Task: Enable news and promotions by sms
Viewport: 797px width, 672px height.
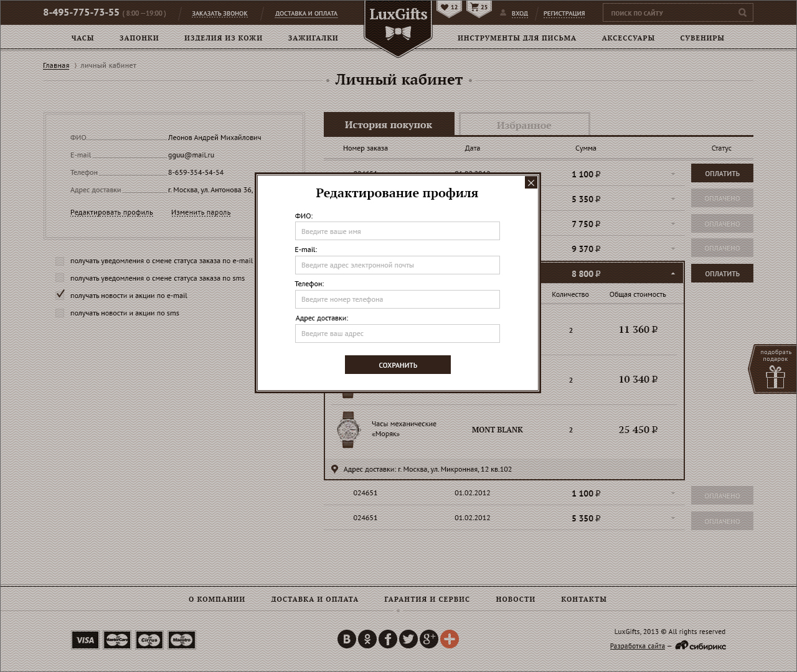Action: point(60,313)
